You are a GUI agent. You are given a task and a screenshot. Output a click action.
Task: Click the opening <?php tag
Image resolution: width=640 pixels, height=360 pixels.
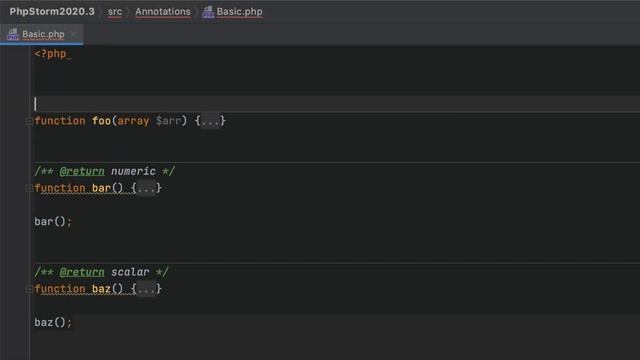50,54
